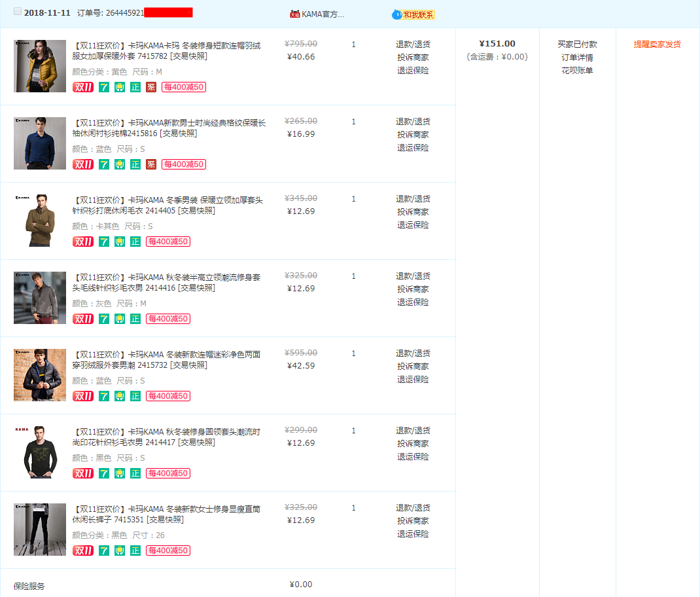Screen dimensions: 700x597
Task: Click the 聚 badge on shirt 2415816
Action: click(x=151, y=164)
